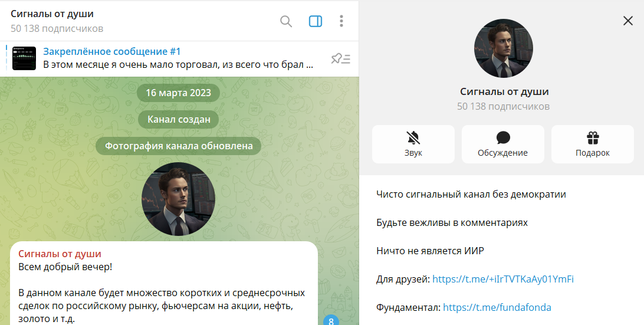Click the blue unread counter badge
Screen dimensions: 644x325
pyautogui.click(x=331, y=321)
